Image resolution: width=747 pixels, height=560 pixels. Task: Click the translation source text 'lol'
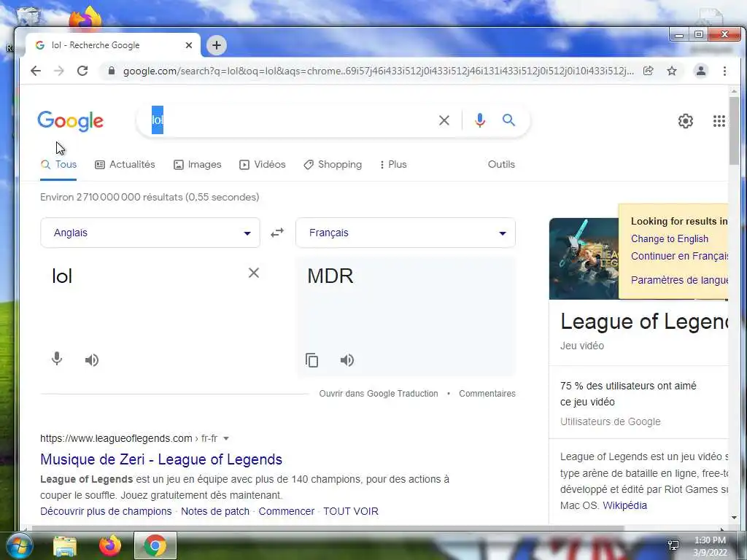click(62, 276)
